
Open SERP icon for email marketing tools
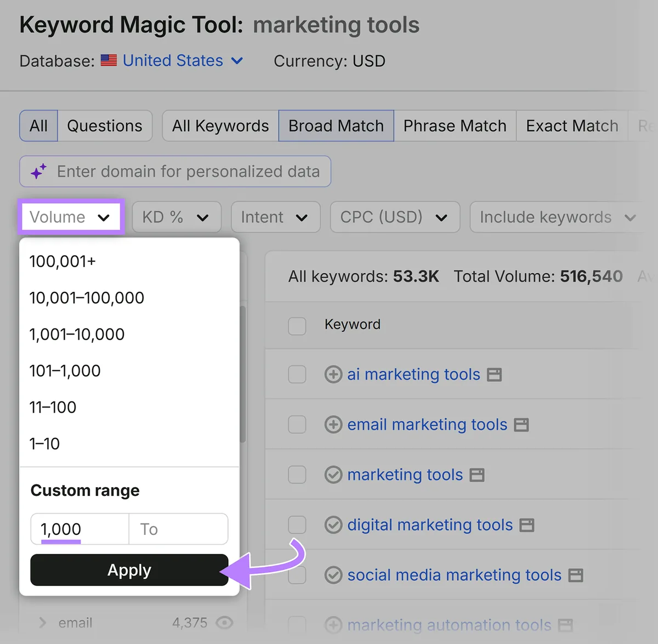coord(521,425)
